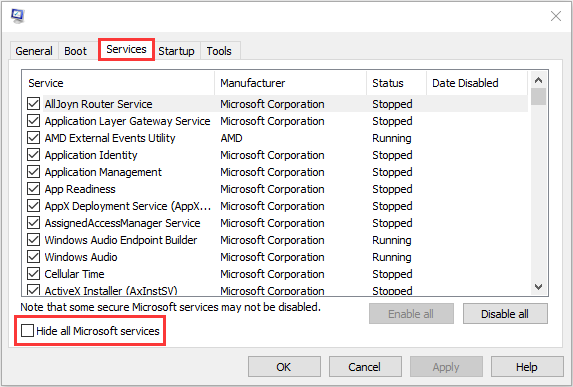This screenshot has height=387, width=573.
Task: Toggle App Readiness service checkbox
Action: (x=34, y=189)
